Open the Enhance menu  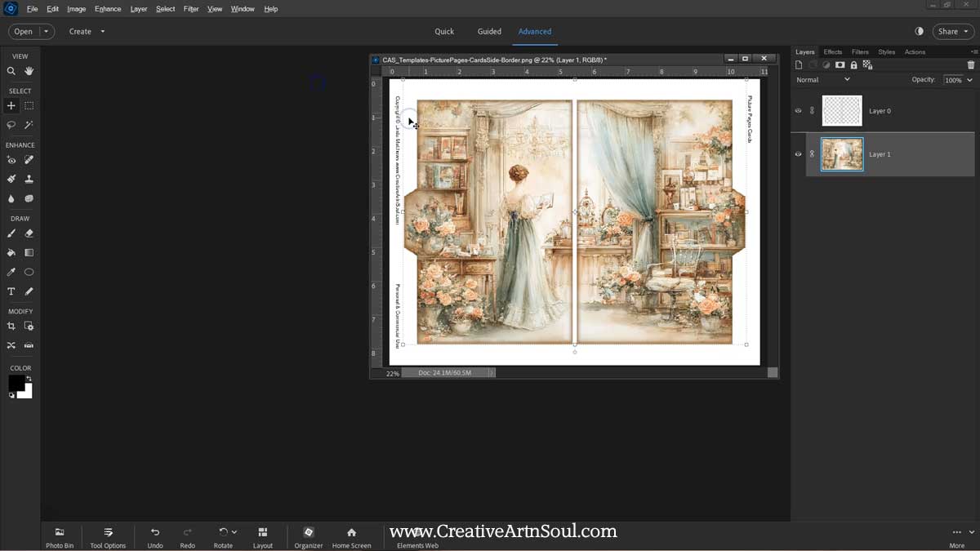pyautogui.click(x=108, y=9)
